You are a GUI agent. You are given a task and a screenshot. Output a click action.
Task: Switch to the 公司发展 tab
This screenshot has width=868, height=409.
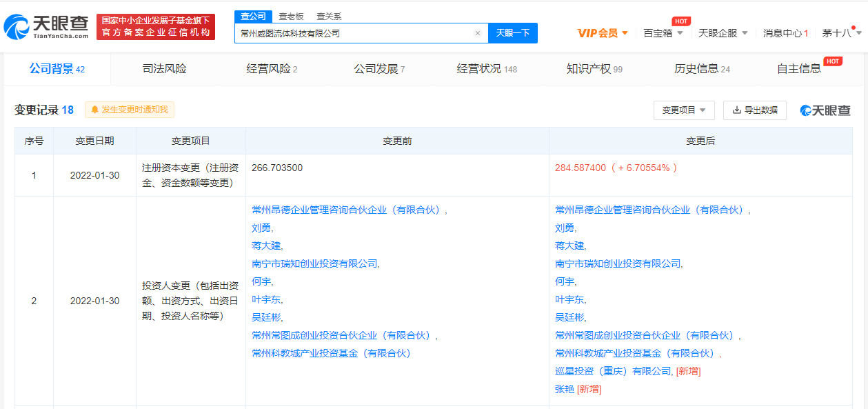[x=379, y=69]
